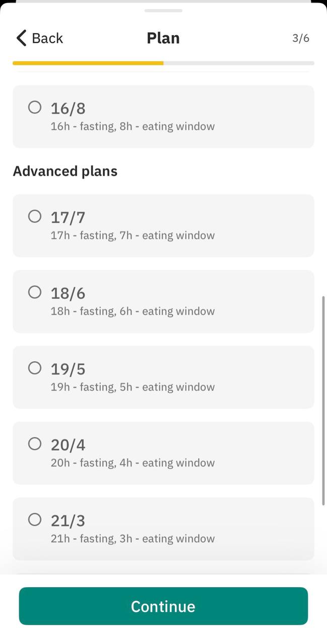Go back using the Back label
The height and width of the screenshot is (644, 327).
[47, 38]
